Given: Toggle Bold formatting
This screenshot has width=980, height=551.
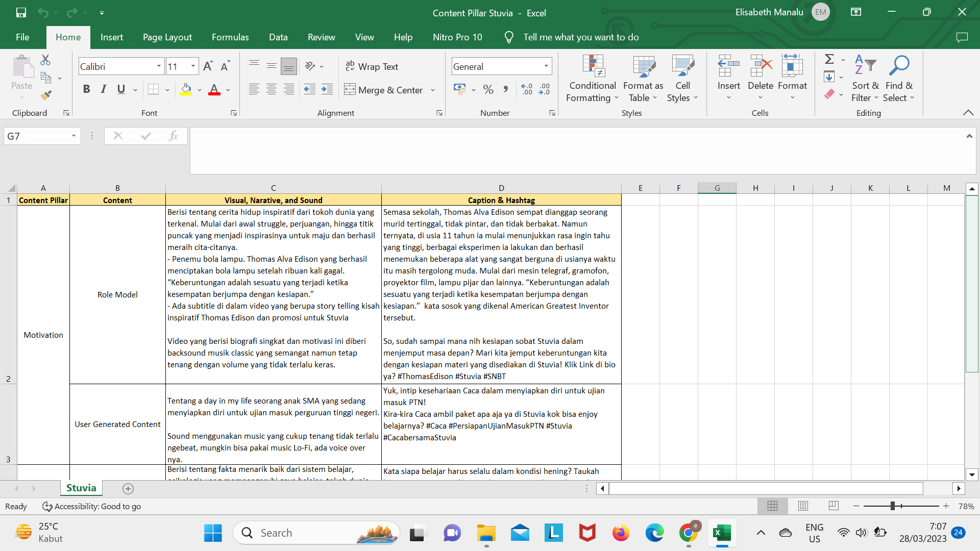Looking at the screenshot, I should tap(86, 90).
